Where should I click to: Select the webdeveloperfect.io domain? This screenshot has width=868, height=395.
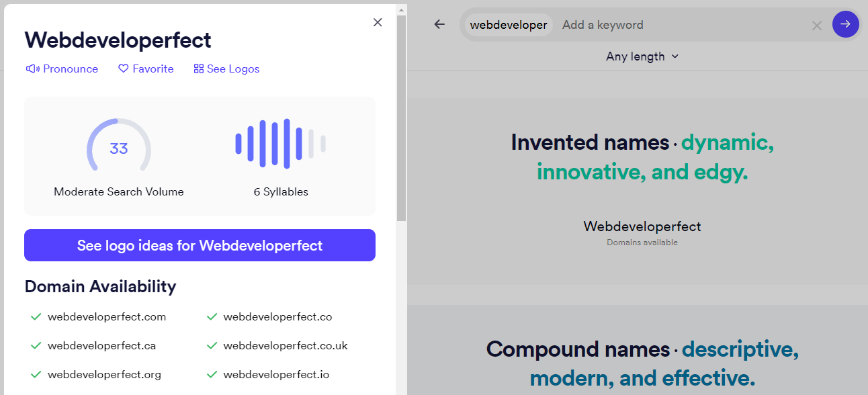pos(276,375)
